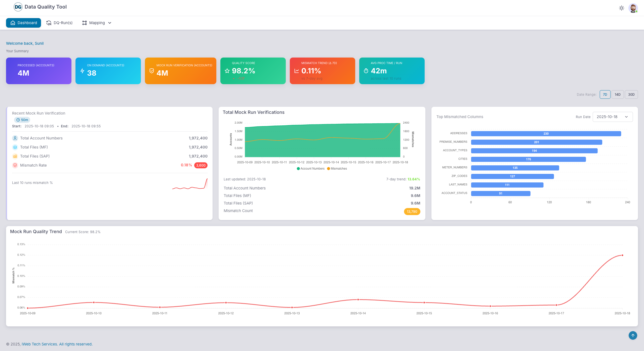This screenshot has width=644, height=351.
Task: Toggle the Mismatches legend item
Action: click(x=337, y=168)
